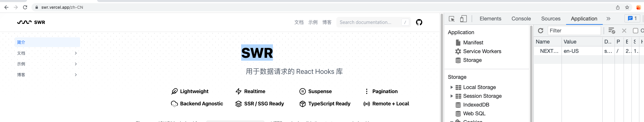Open 博客 in the top navigation
The width and height of the screenshot is (644, 122).
coord(327,22)
